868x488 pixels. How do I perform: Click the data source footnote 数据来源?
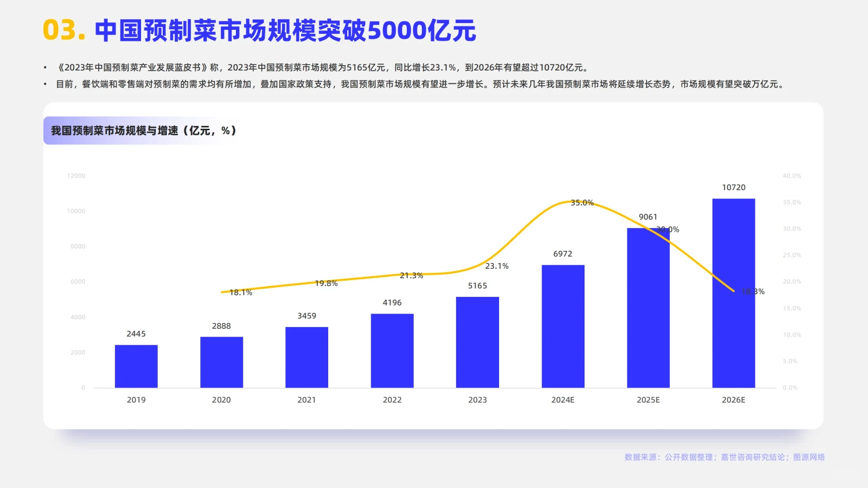724,457
